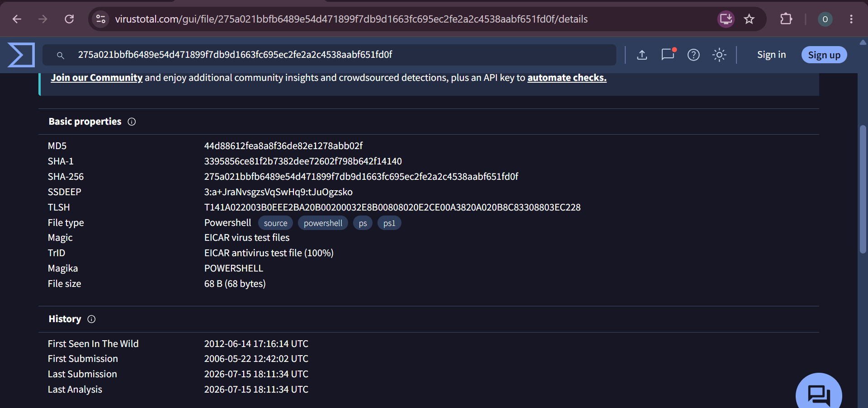Click the Sign up button
Viewport: 868px width, 408px height.
[824, 55]
